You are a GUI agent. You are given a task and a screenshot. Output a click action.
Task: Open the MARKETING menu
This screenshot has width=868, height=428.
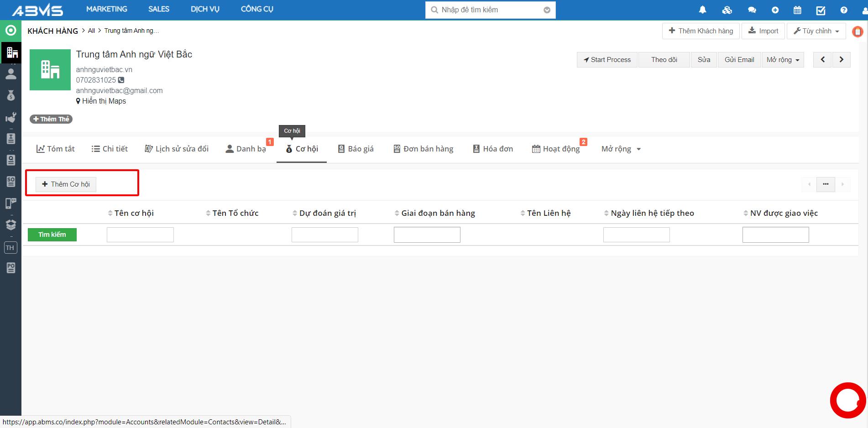pos(107,9)
